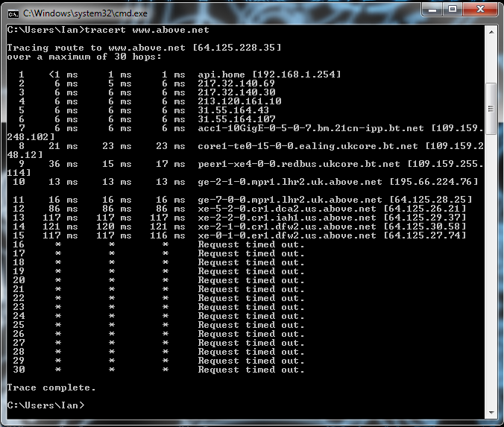Click hostname xe-5-2-0.cr1.dca2.us.above.net

(287, 209)
